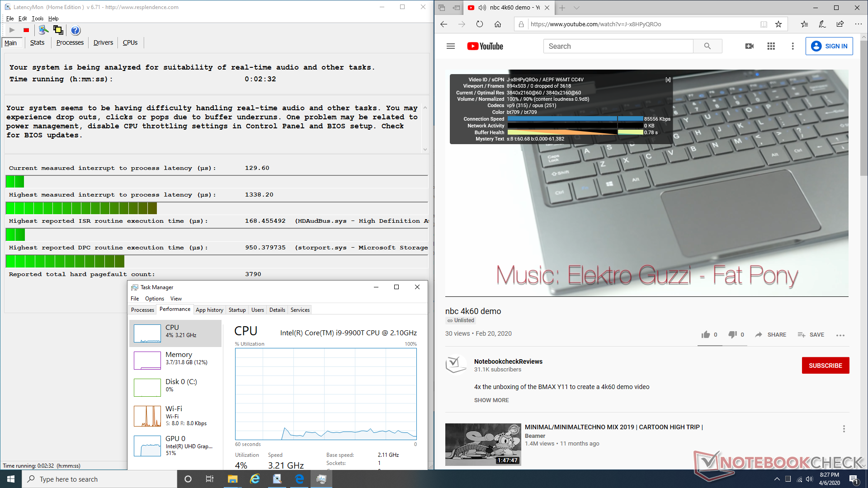Open the LatencyMon Drivers tab

click(103, 42)
